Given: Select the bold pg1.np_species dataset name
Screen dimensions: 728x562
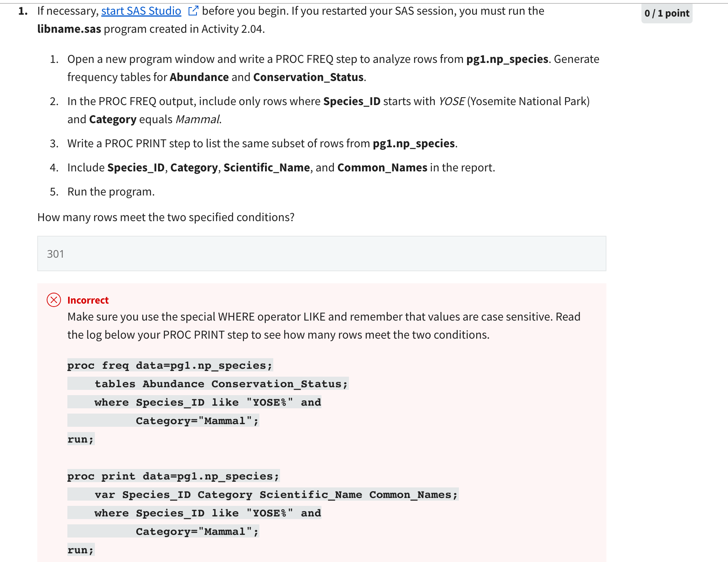Looking at the screenshot, I should point(507,59).
